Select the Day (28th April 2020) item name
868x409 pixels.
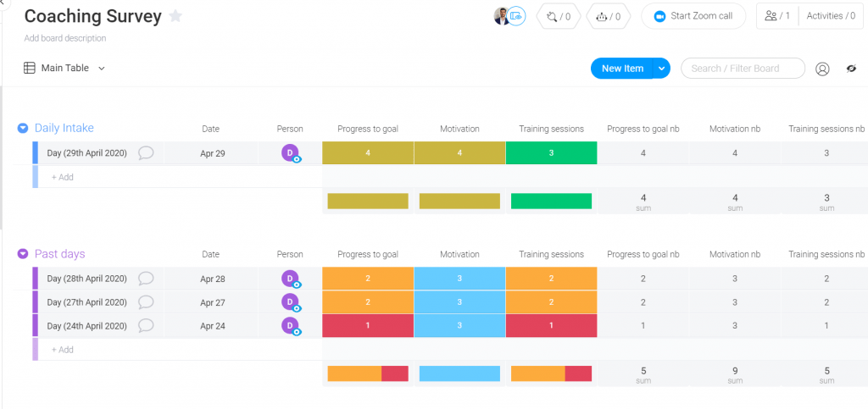pyautogui.click(x=87, y=279)
